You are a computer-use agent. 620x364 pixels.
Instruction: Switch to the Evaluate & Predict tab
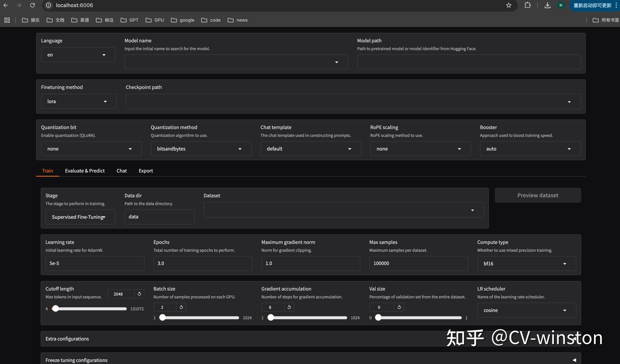85,171
